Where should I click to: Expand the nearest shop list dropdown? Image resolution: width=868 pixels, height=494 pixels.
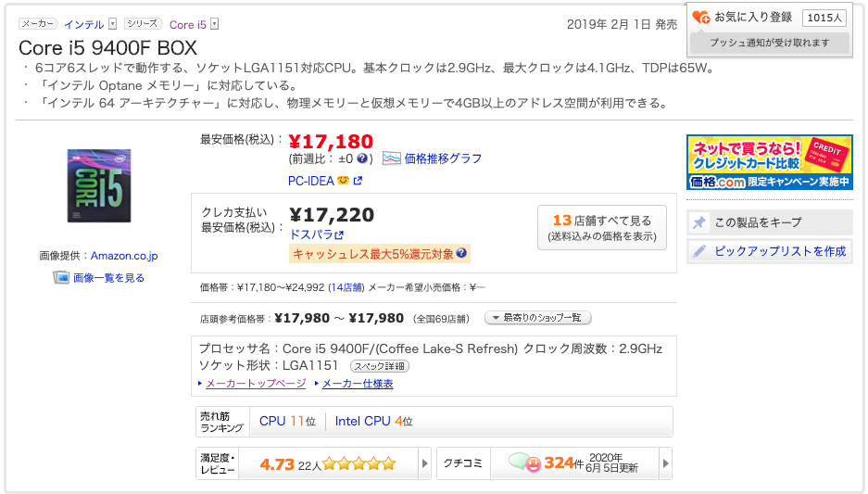[x=537, y=318]
